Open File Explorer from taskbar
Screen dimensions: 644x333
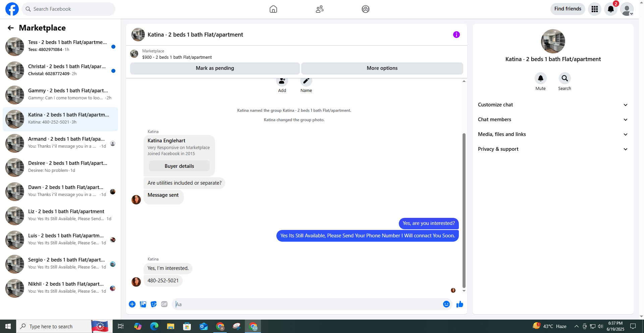[171, 326]
